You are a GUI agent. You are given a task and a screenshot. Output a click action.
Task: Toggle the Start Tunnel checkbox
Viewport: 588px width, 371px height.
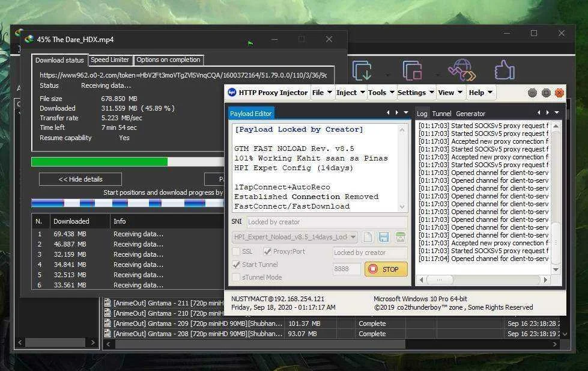236,265
